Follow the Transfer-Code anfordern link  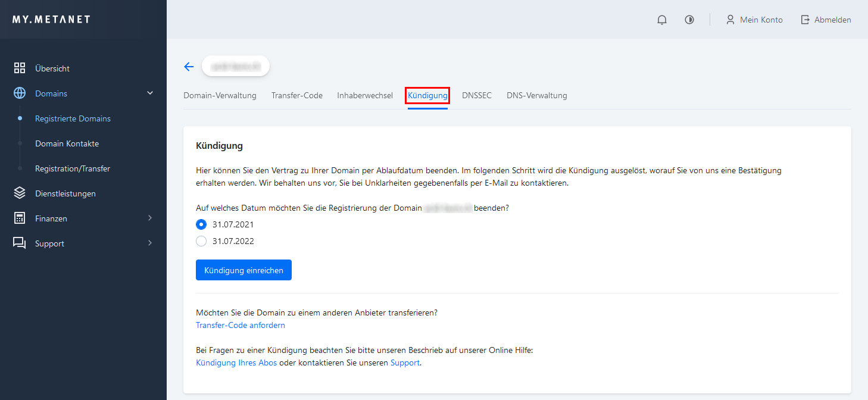click(x=241, y=325)
